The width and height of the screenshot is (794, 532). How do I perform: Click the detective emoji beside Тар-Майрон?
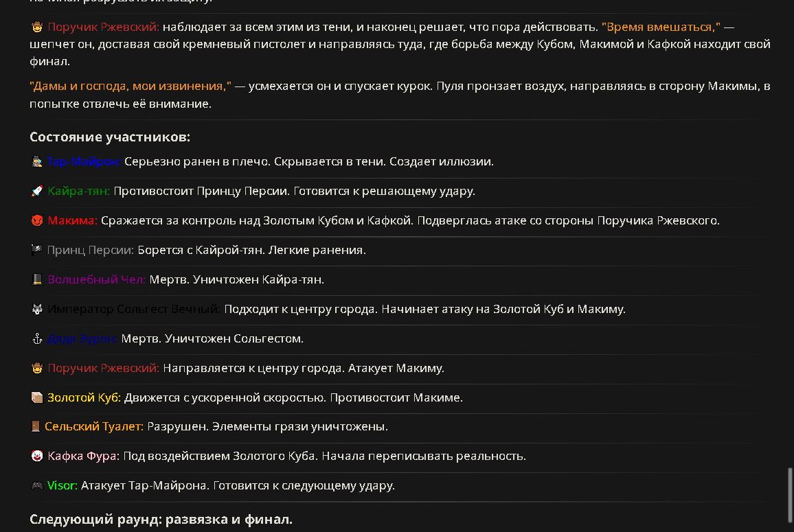click(x=37, y=161)
